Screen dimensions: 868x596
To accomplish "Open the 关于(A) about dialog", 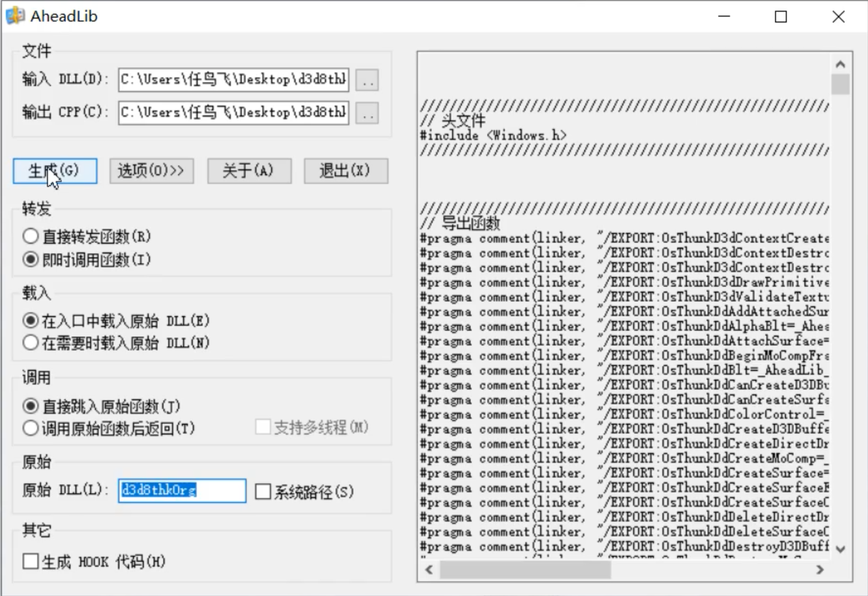I will coord(249,171).
